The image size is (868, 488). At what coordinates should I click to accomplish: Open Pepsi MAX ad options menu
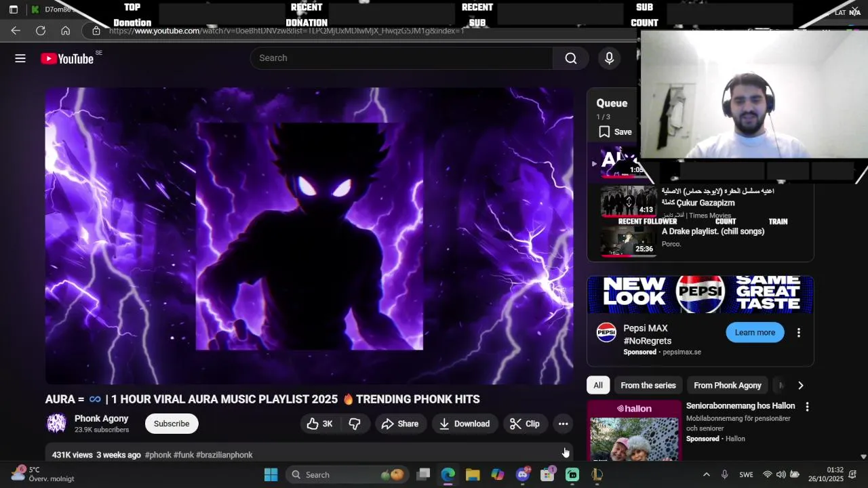coord(799,333)
